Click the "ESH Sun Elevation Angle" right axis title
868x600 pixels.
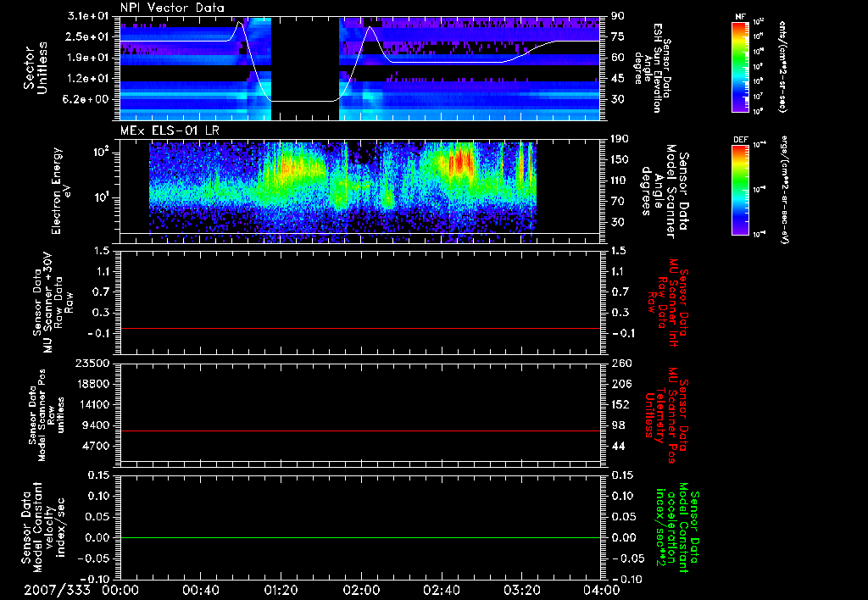pos(654,68)
